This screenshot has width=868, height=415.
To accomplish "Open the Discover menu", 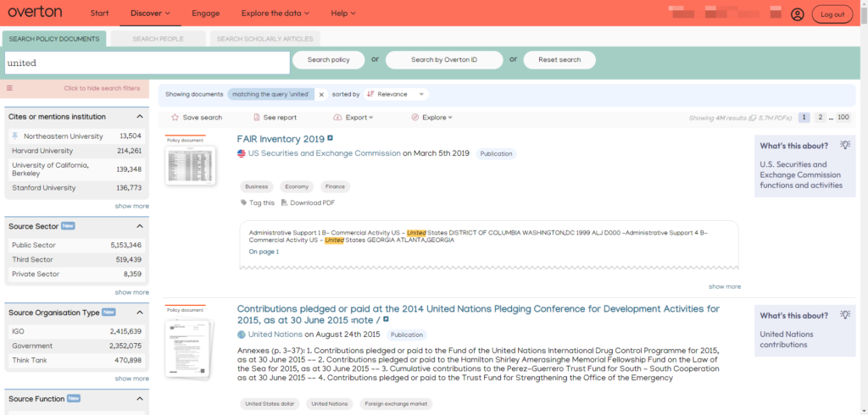I will click(x=150, y=14).
